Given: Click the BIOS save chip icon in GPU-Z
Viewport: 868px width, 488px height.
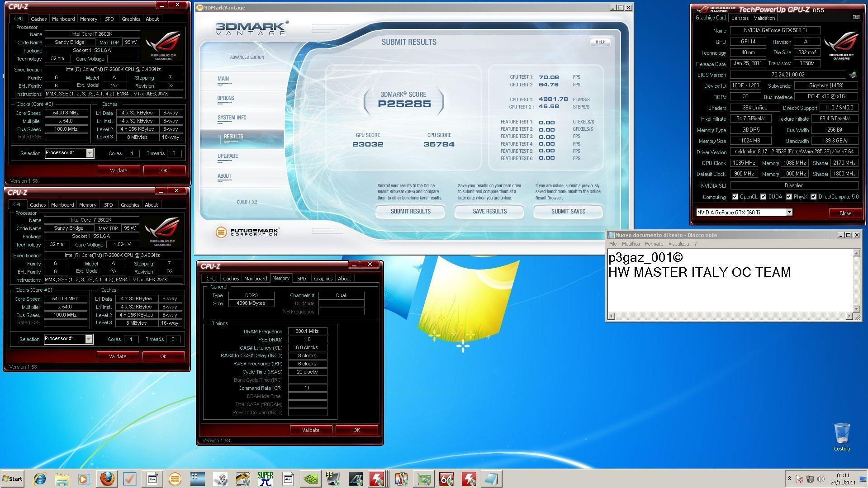Looking at the screenshot, I should (853, 75).
